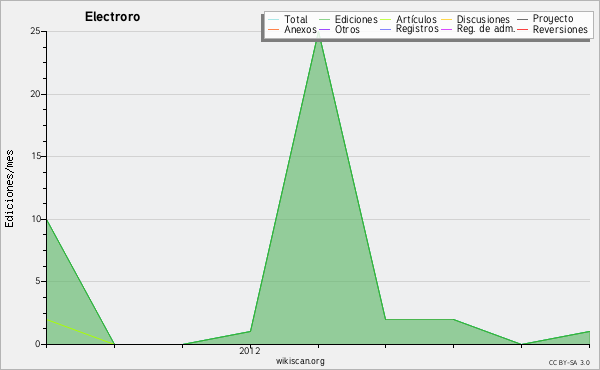Click the chart title Electroro
The height and width of the screenshot is (370, 600).
[x=112, y=17]
